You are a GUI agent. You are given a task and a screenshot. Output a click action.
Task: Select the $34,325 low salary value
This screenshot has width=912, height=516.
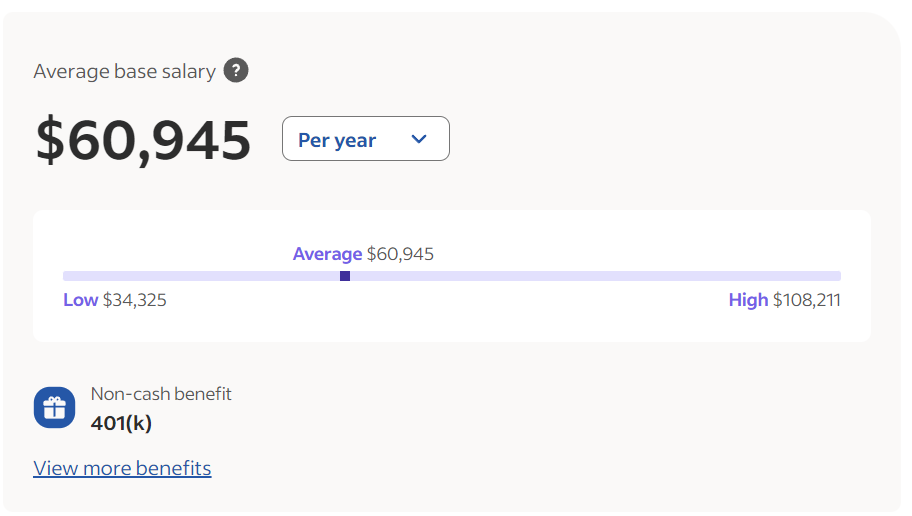[134, 300]
